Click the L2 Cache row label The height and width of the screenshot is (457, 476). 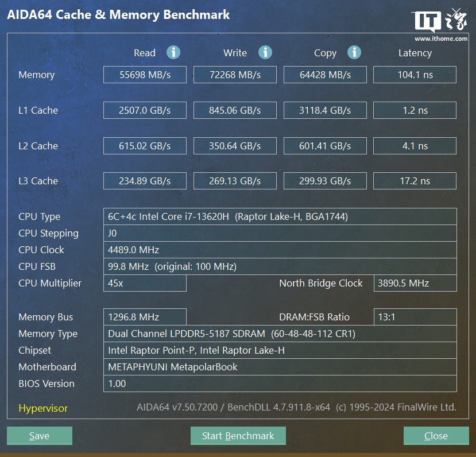click(x=38, y=146)
